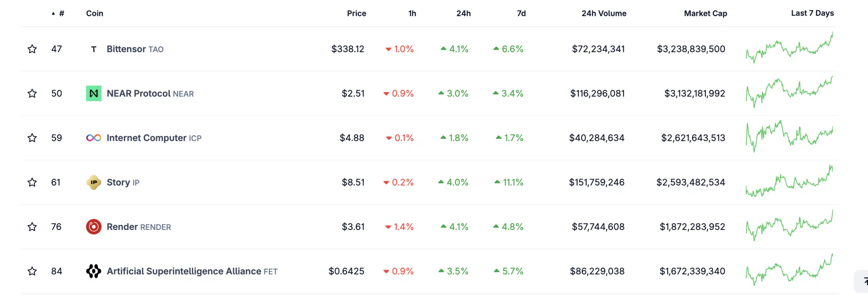This screenshot has height=295, width=868.
Task: Click the Render red logo icon
Action: pyautogui.click(x=94, y=227)
